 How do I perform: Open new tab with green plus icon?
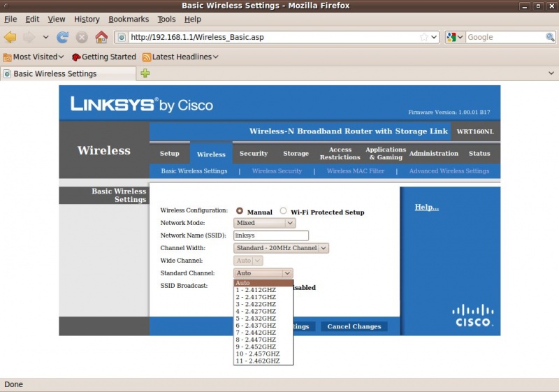145,73
